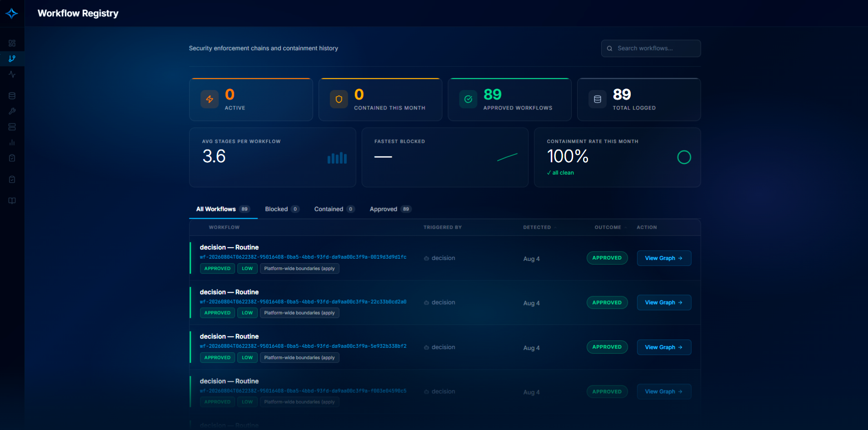Viewport: 868px width, 430px height.
Task: Click the database Total Logged icon
Action: tap(598, 99)
